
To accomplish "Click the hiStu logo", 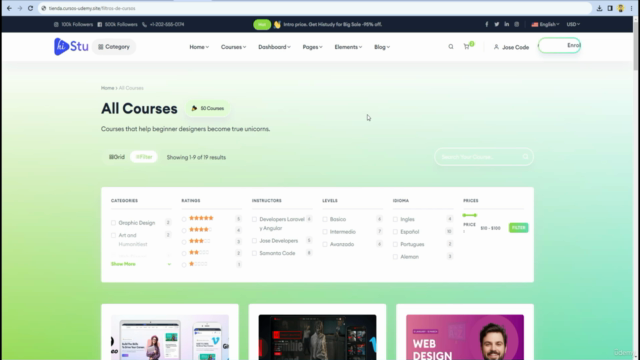I will [x=71, y=47].
